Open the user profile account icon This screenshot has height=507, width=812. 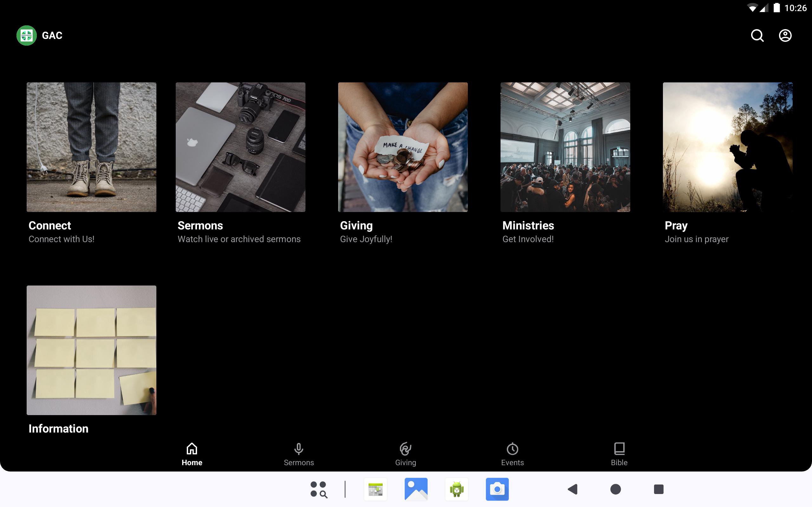(785, 35)
